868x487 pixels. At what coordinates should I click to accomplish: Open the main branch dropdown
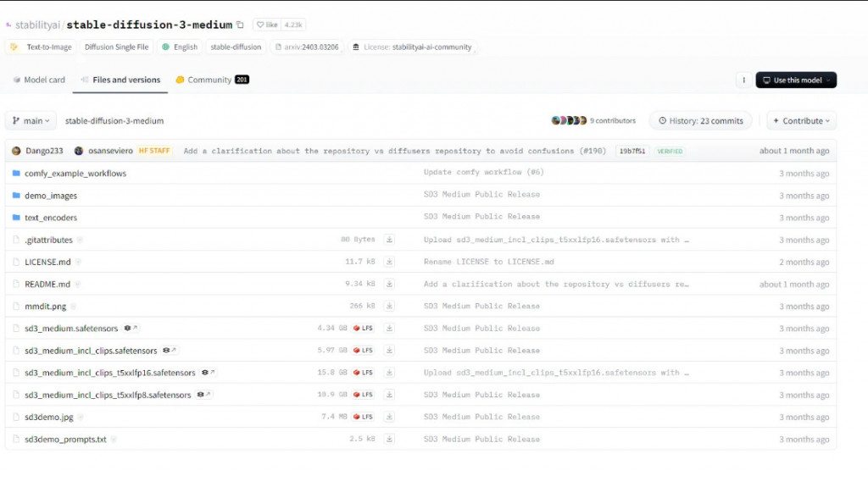coord(31,120)
